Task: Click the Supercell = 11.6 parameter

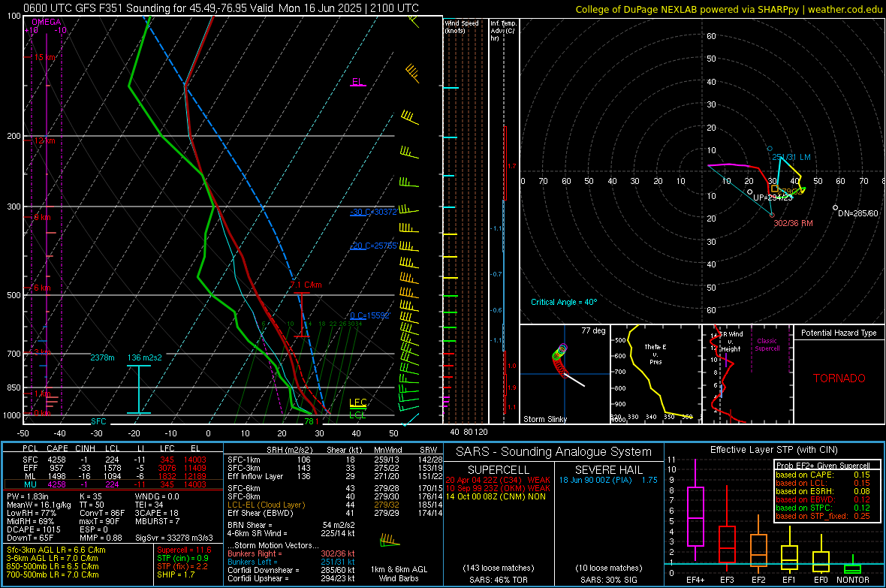Action: coord(184,550)
